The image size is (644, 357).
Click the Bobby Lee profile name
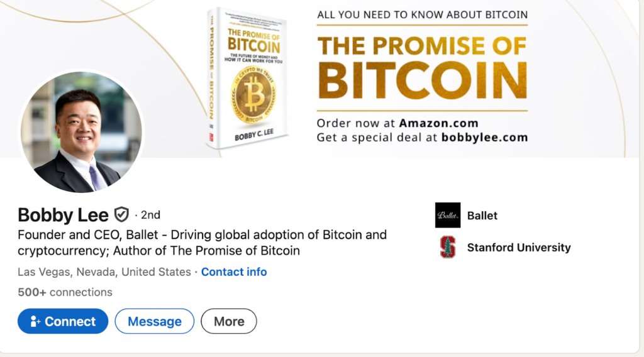tap(63, 214)
